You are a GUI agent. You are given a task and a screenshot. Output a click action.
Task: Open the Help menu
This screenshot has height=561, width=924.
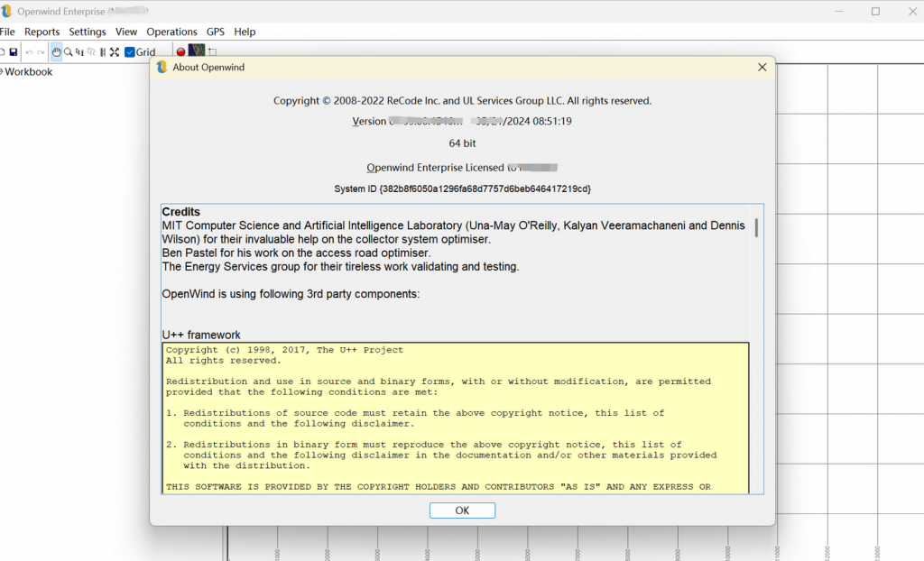[245, 32]
